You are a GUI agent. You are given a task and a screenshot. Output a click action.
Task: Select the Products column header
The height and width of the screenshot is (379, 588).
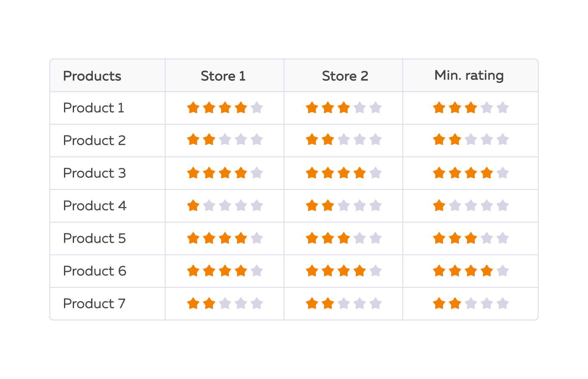point(92,76)
